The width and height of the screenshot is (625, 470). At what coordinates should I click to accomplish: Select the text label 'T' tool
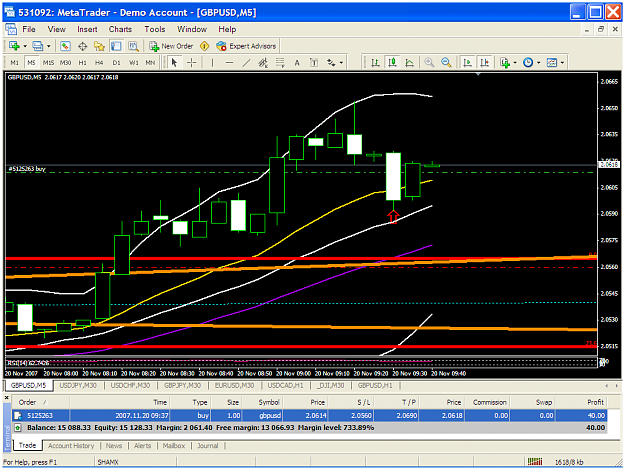tap(314, 63)
